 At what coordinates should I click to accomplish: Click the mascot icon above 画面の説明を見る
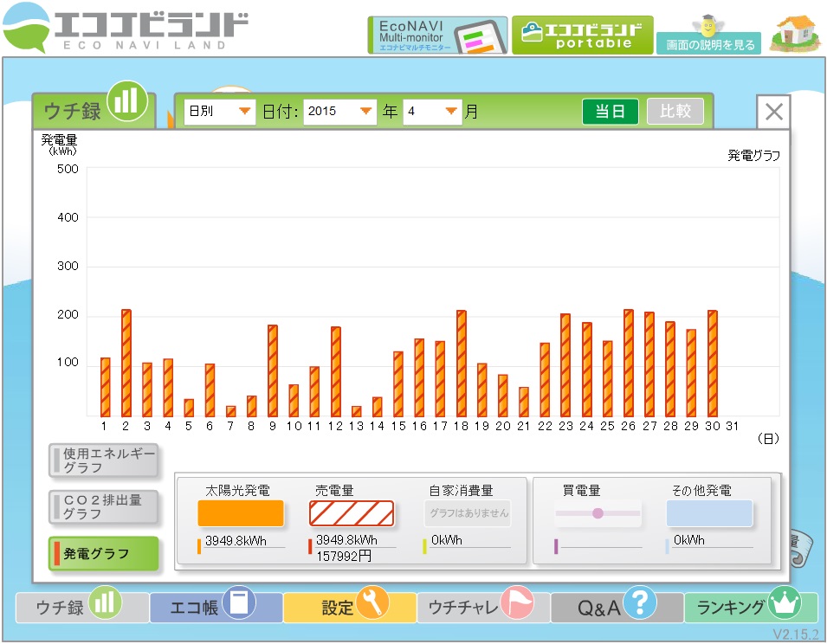point(707,25)
